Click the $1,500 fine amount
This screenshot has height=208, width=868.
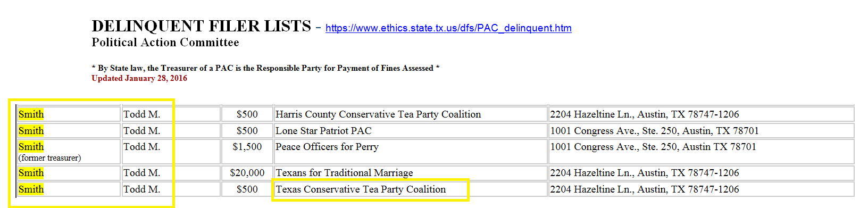(x=247, y=147)
